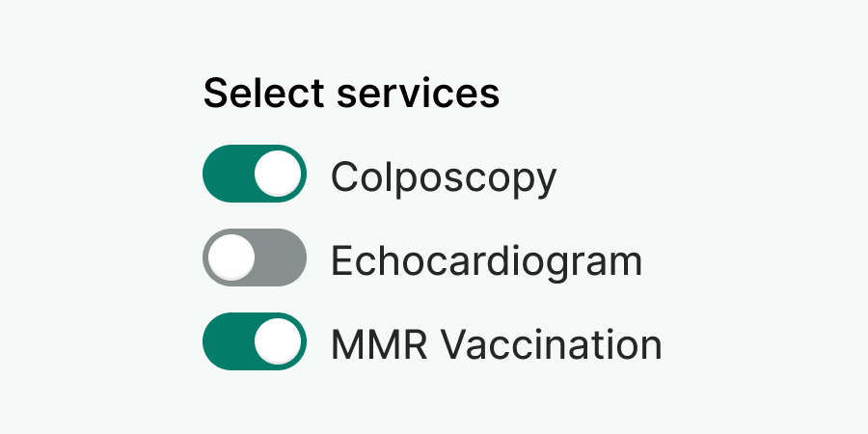Click the Select services heading

pyautogui.click(x=351, y=94)
